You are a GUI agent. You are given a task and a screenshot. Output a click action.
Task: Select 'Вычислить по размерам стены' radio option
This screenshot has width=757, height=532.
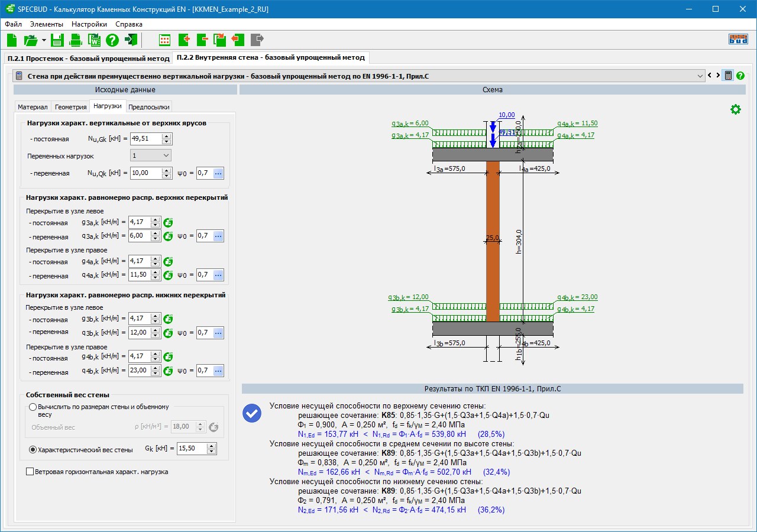tap(33, 407)
